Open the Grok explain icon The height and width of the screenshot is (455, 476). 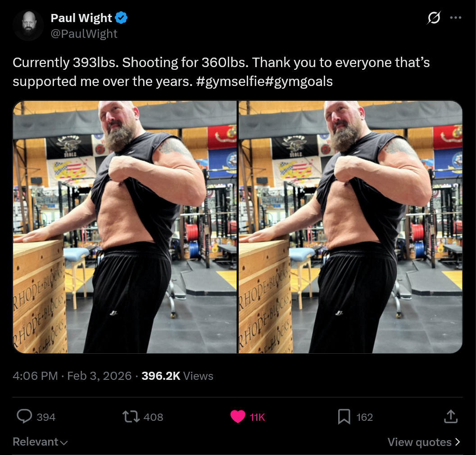pos(434,18)
